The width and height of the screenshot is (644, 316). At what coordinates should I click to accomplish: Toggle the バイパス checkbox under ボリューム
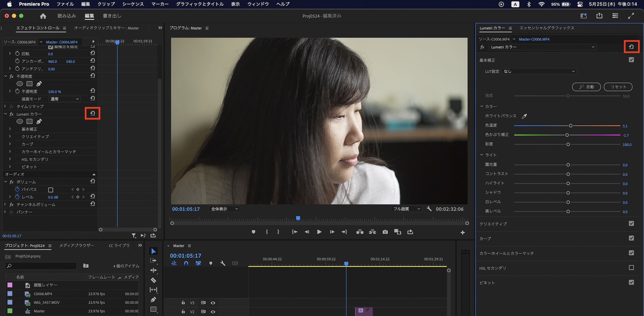pyautogui.click(x=51, y=190)
